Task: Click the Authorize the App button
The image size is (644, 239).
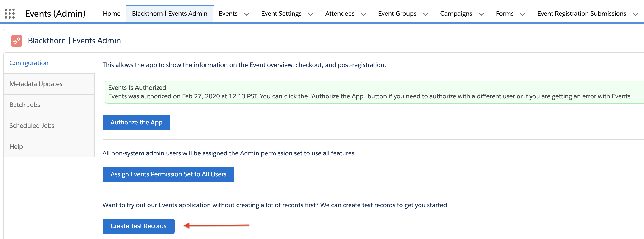Action: (x=136, y=123)
